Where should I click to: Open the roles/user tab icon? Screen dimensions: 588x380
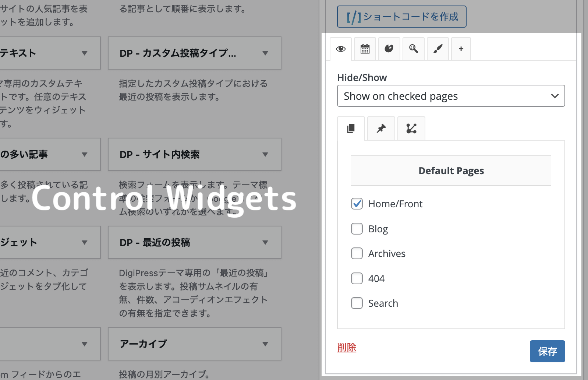click(x=389, y=49)
